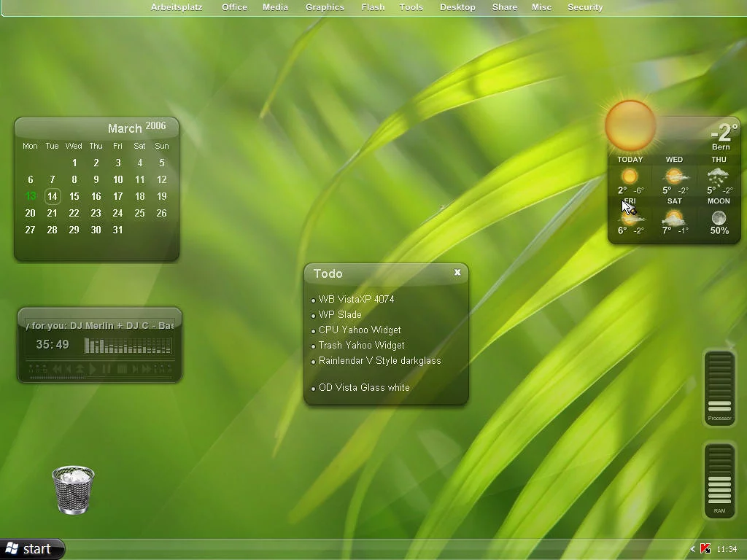Open the Recycle Bin icon
The image size is (747, 560).
[73, 490]
